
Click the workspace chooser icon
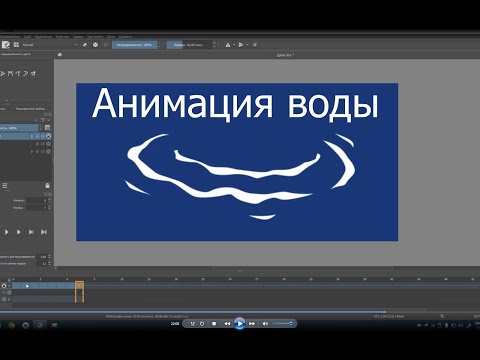tap(255, 45)
